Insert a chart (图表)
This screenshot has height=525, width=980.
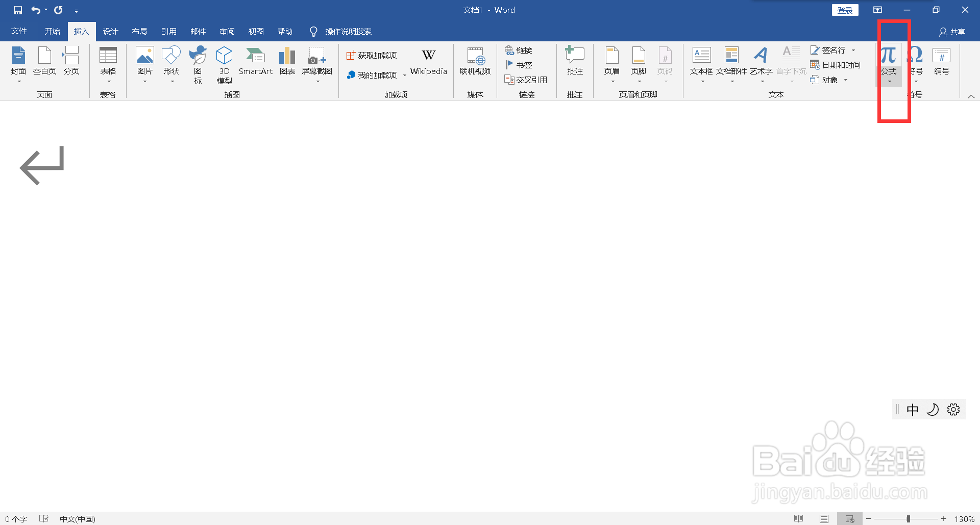[x=287, y=61]
